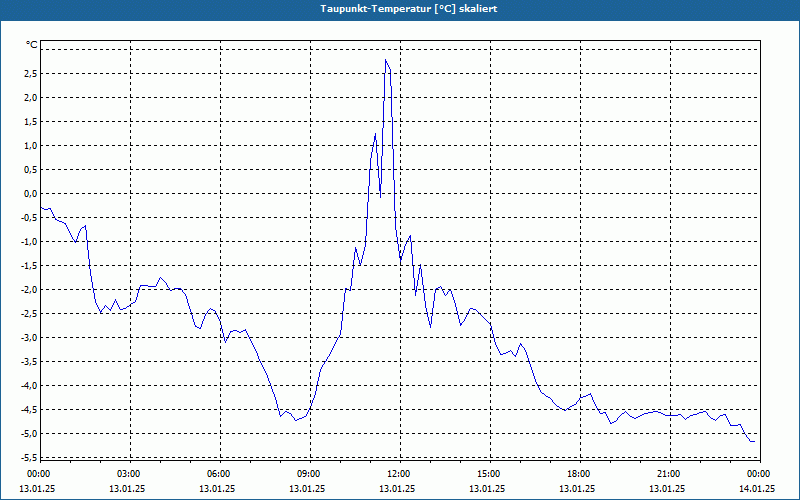This screenshot has width=800, height=500.
Task: Select the 0,5 y-axis label
Action: coord(31,169)
